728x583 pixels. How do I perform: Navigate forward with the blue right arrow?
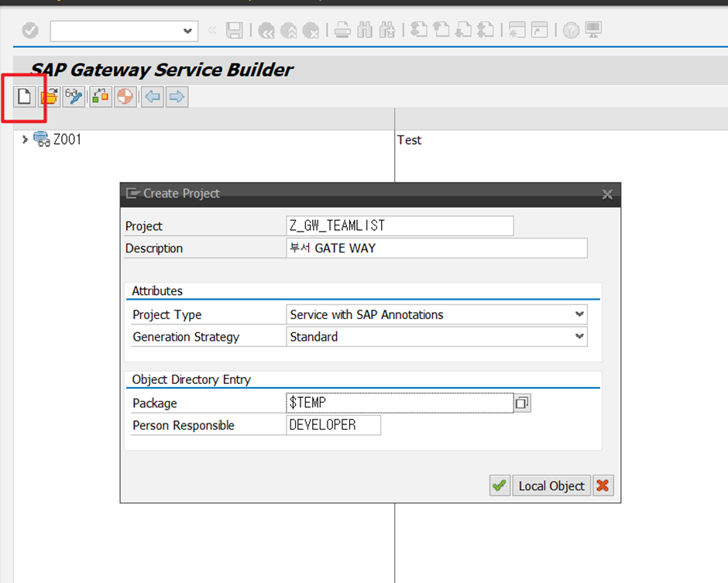(177, 97)
